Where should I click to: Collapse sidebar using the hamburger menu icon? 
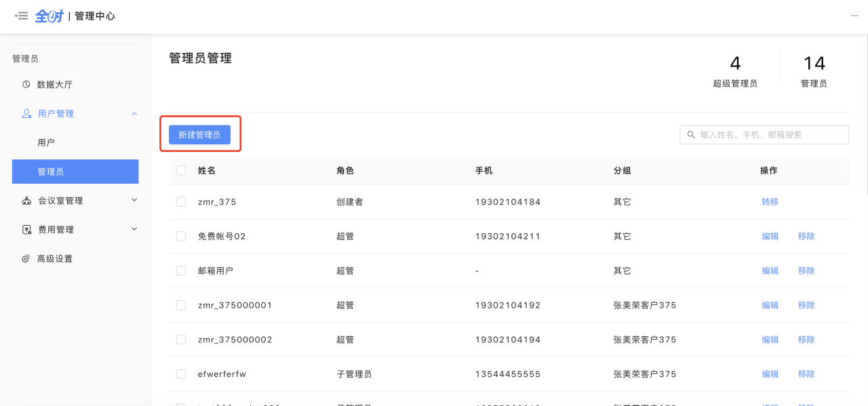[22, 16]
